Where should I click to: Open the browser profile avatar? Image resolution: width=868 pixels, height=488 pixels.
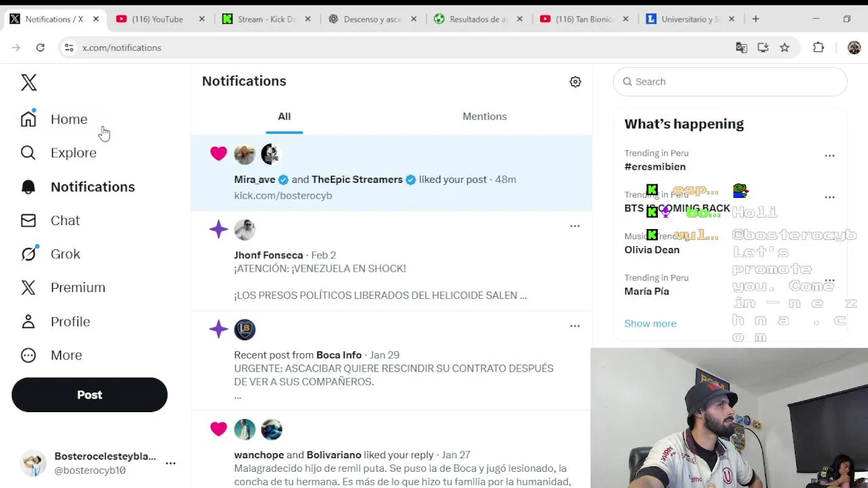854,47
